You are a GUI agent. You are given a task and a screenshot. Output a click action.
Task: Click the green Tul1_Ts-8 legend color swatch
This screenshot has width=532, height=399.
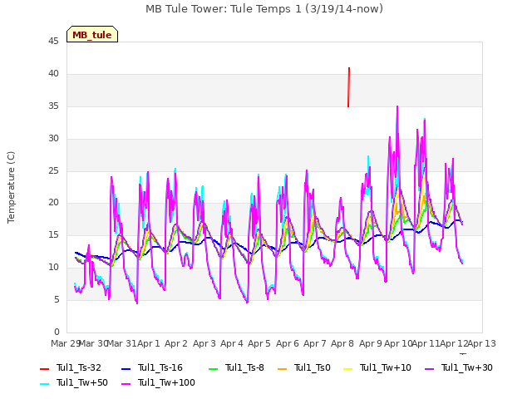(x=213, y=368)
